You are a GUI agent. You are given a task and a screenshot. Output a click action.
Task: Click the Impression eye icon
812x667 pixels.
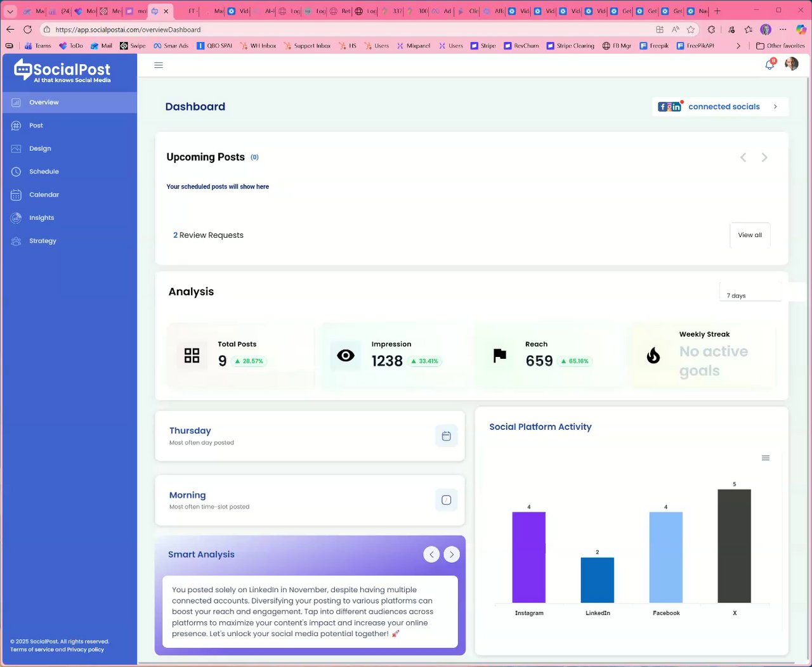pyautogui.click(x=346, y=355)
